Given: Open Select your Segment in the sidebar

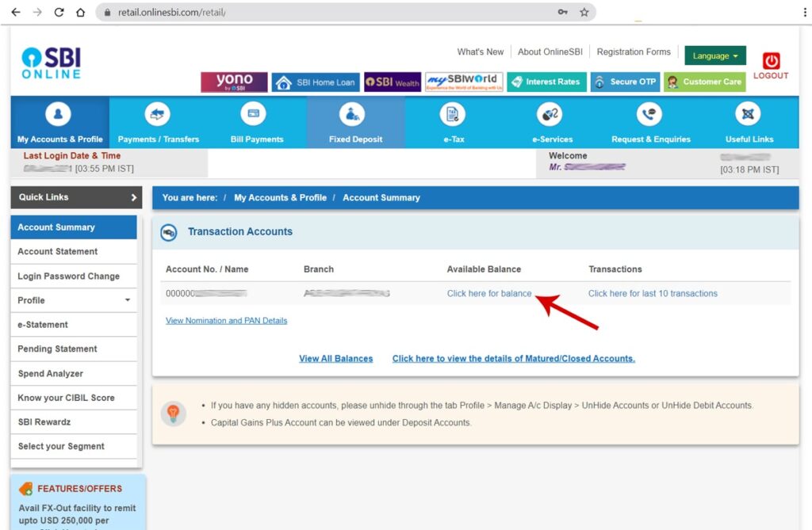Looking at the screenshot, I should [74, 446].
